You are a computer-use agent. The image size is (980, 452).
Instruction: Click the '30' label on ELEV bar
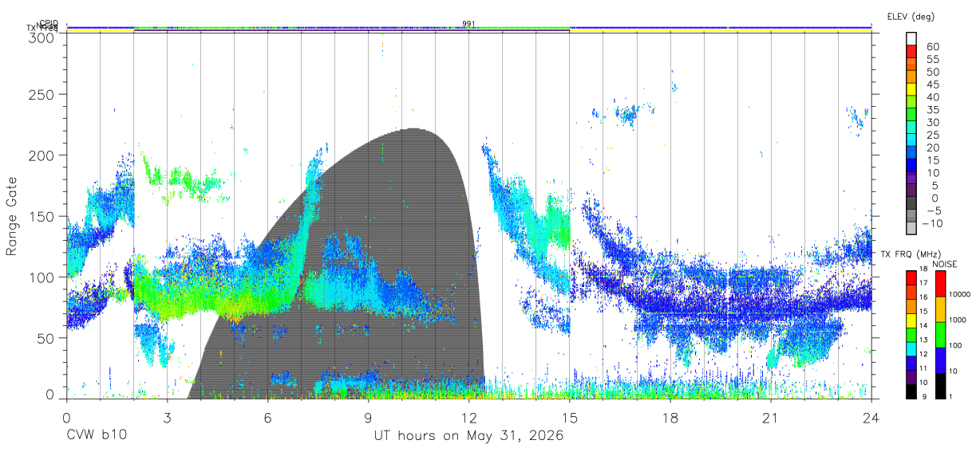(932, 122)
